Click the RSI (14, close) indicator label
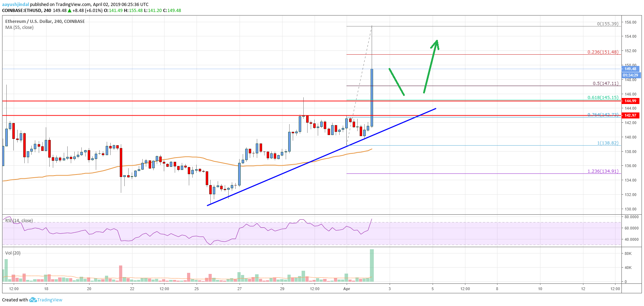This screenshot has height=306, width=644. [19, 221]
